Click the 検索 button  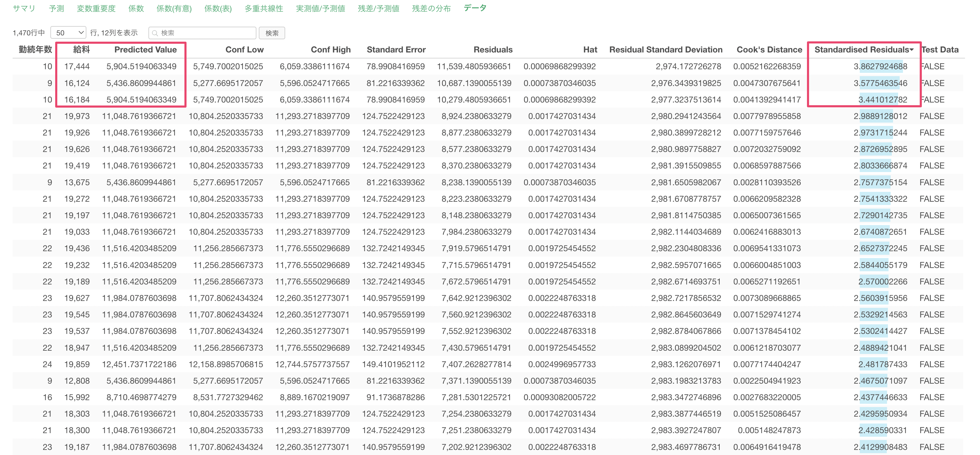click(x=272, y=33)
